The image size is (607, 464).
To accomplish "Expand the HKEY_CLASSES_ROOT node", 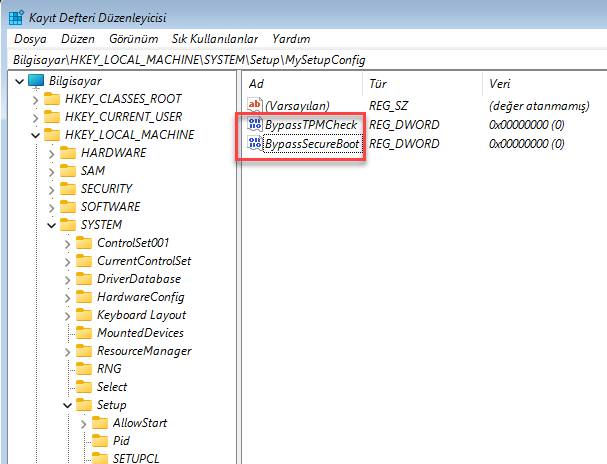I will (x=36, y=99).
